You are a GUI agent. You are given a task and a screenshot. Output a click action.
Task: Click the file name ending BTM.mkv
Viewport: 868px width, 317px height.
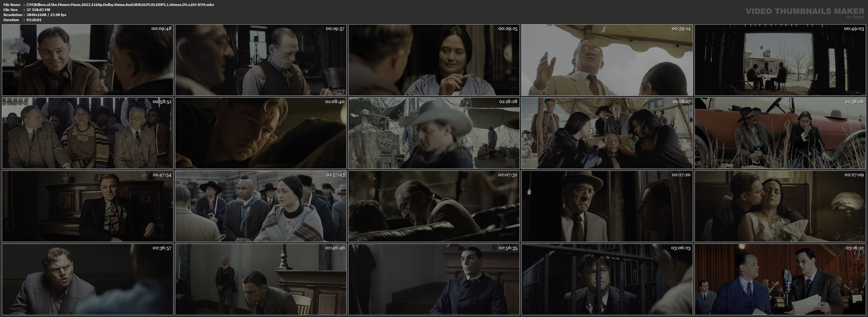click(120, 5)
